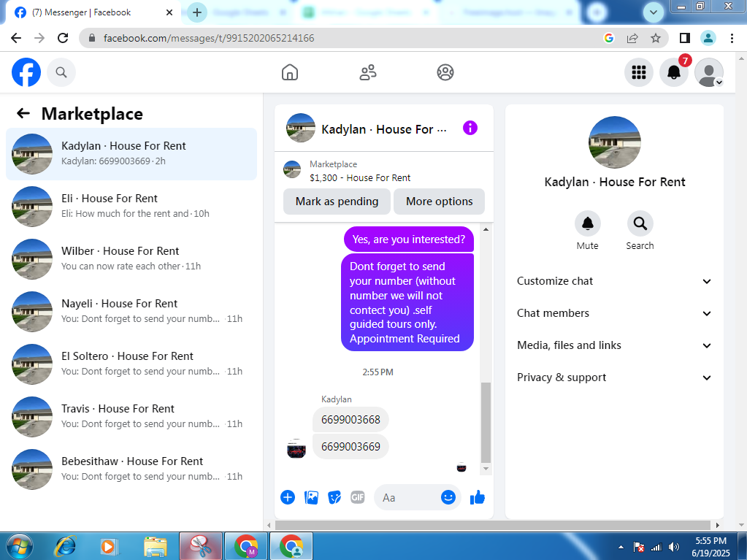Click More options button
This screenshot has height=560, width=747.
(x=440, y=202)
